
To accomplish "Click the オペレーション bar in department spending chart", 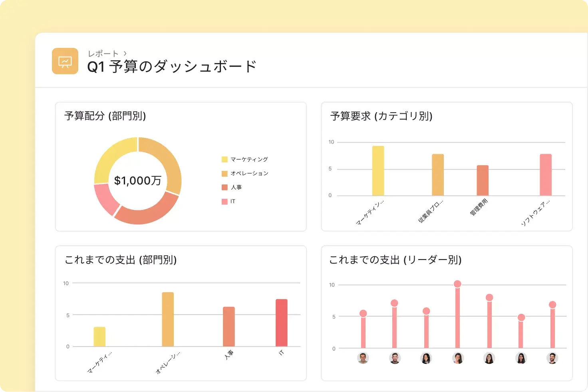I will [167, 319].
